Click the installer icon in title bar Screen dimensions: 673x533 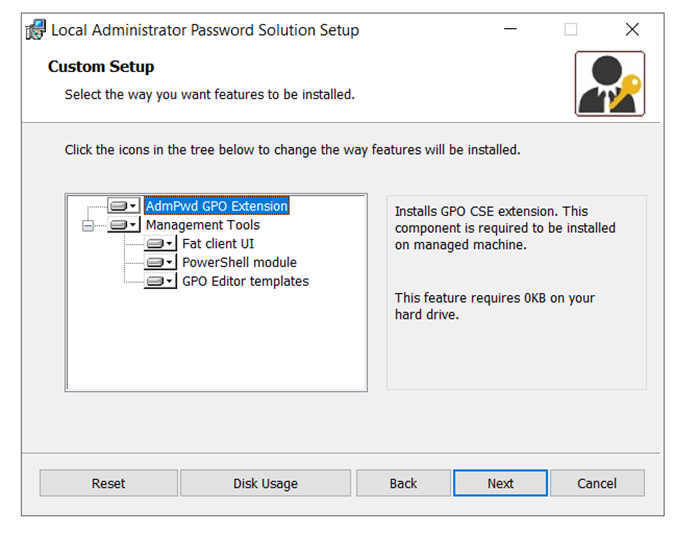[36, 30]
